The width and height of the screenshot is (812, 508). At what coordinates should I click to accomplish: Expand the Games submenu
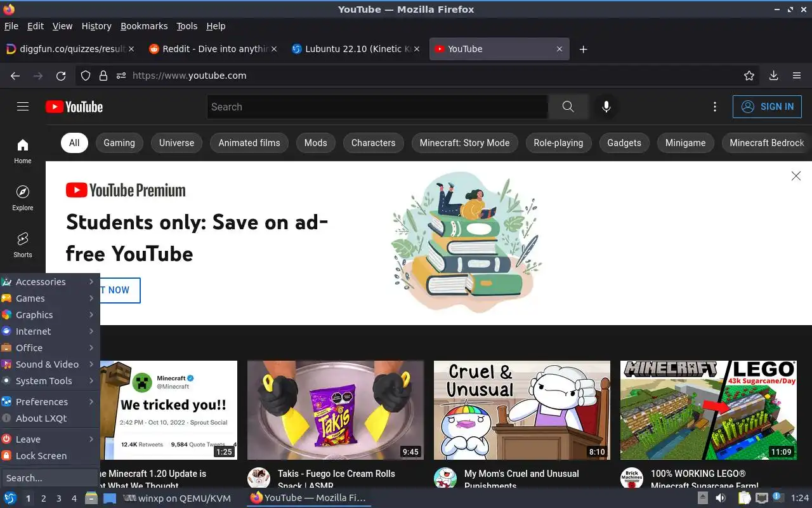tap(49, 298)
